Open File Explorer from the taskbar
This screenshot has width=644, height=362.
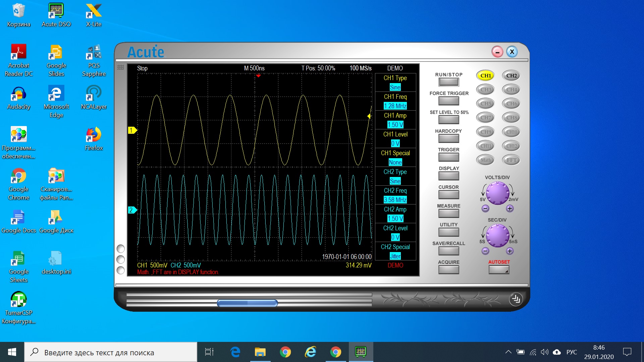260,352
